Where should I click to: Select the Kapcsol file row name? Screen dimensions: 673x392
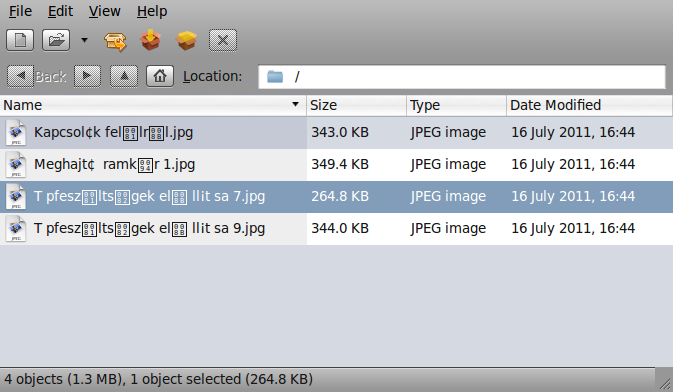113,132
